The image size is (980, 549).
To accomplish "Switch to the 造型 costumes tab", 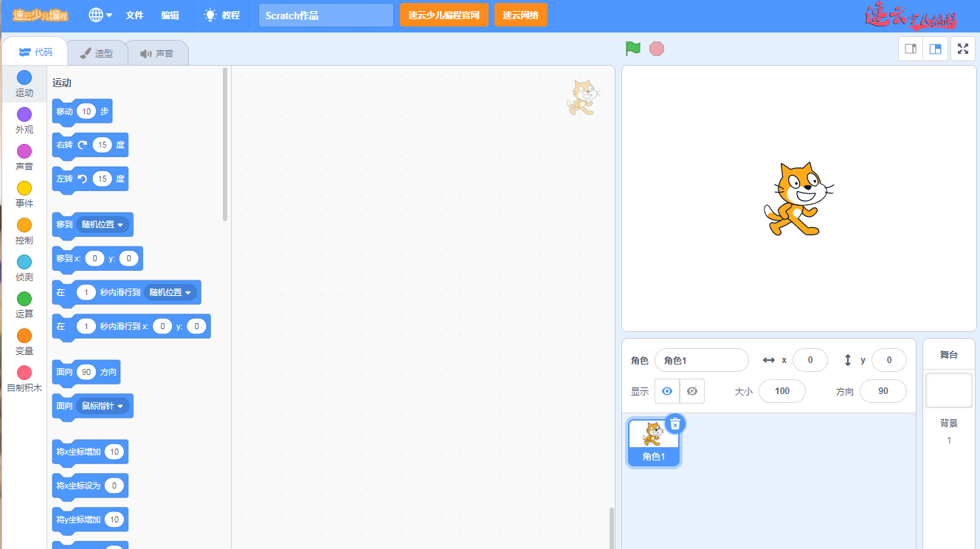I will click(x=97, y=53).
